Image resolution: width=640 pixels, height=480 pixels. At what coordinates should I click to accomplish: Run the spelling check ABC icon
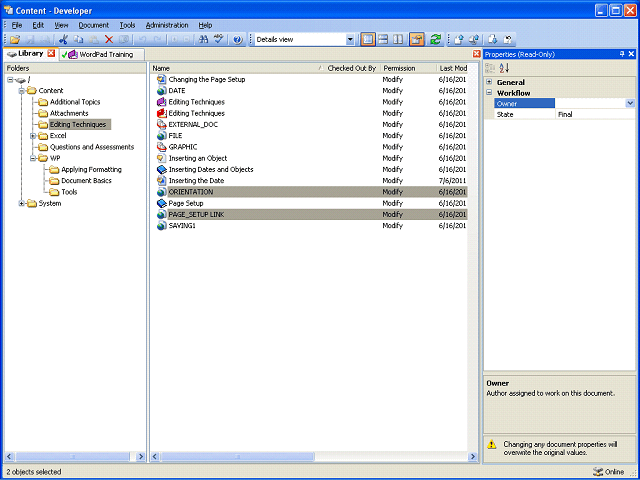[219, 40]
